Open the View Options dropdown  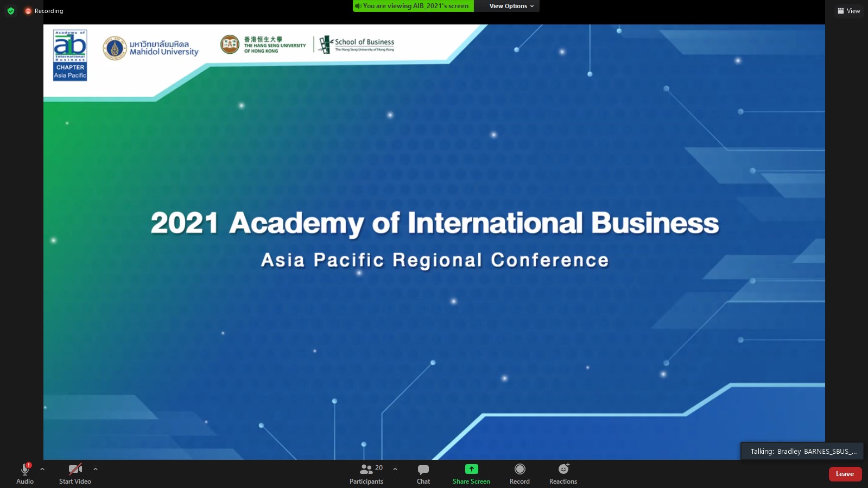[x=511, y=6]
